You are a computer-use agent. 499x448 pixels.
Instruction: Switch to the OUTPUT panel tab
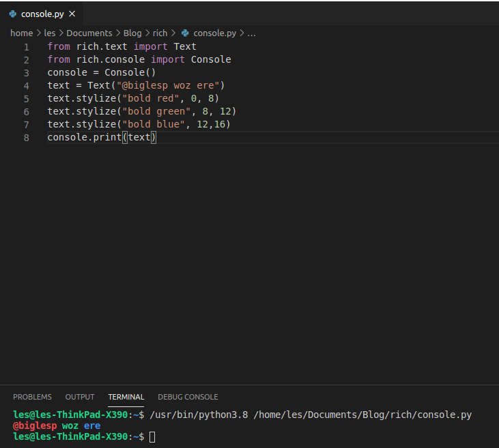point(80,397)
